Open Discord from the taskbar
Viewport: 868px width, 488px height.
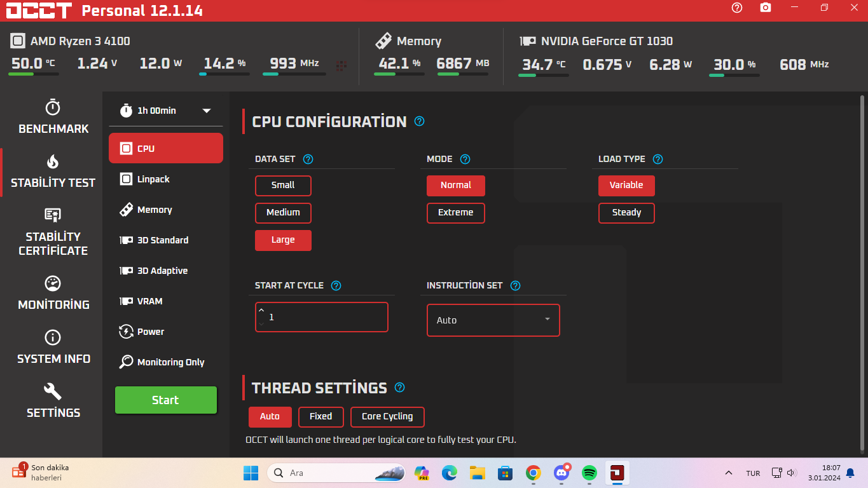pos(561,473)
